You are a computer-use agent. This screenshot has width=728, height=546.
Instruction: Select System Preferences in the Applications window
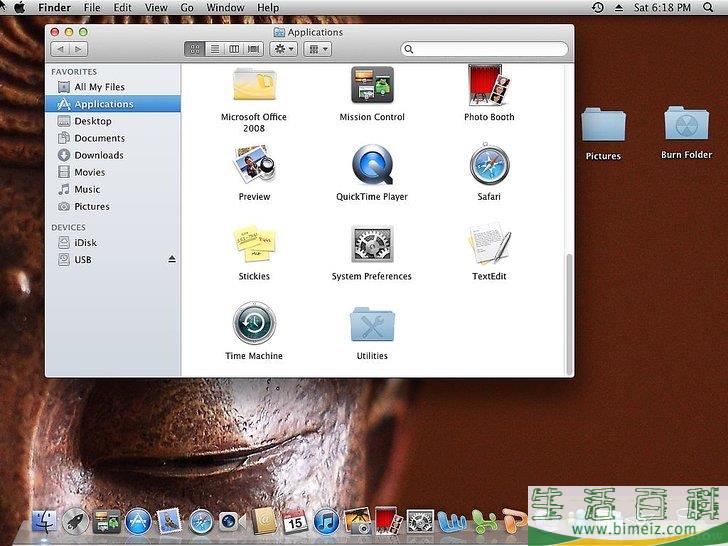[372, 244]
